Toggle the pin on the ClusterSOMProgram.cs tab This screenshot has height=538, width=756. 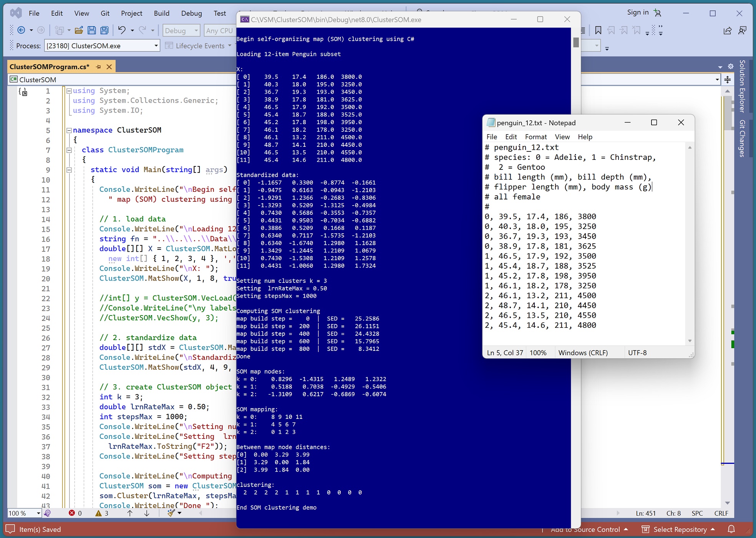[98, 67]
